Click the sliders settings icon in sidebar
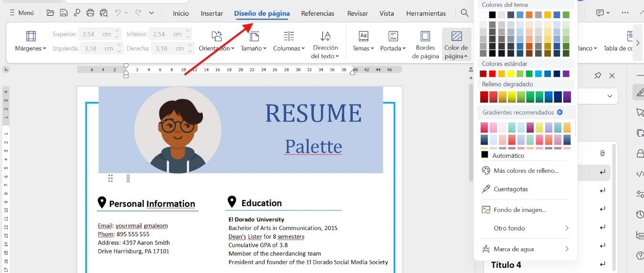 point(640,194)
